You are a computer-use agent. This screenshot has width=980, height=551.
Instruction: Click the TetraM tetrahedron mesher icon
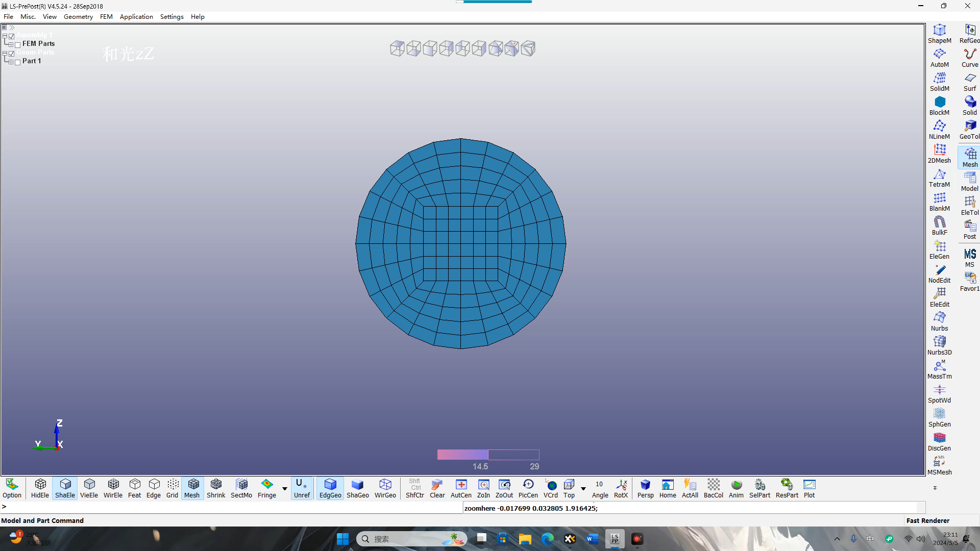939,178
